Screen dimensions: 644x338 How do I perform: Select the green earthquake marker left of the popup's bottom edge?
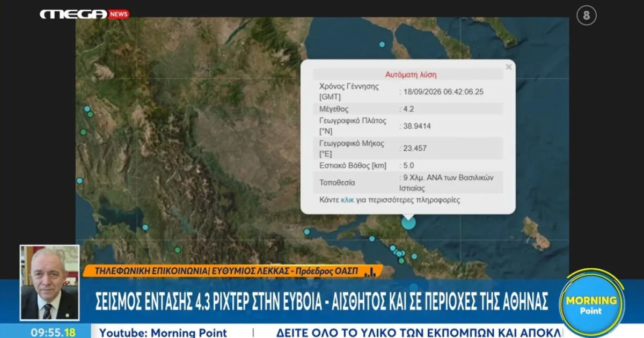coord(178,250)
